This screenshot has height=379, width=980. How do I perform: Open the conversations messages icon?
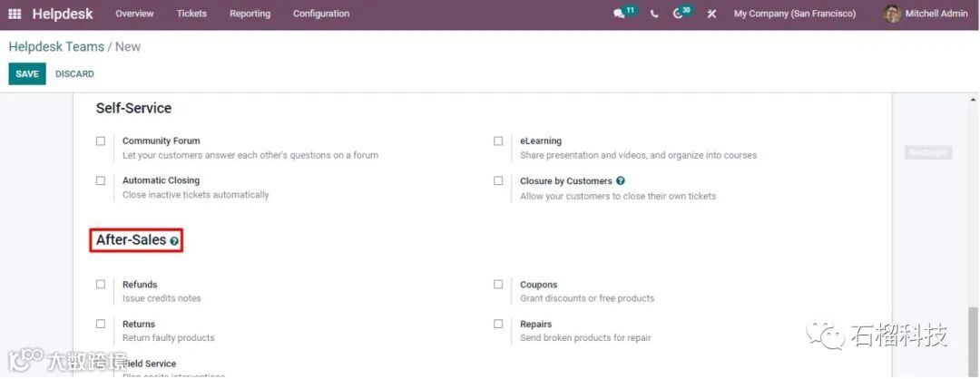(620, 14)
